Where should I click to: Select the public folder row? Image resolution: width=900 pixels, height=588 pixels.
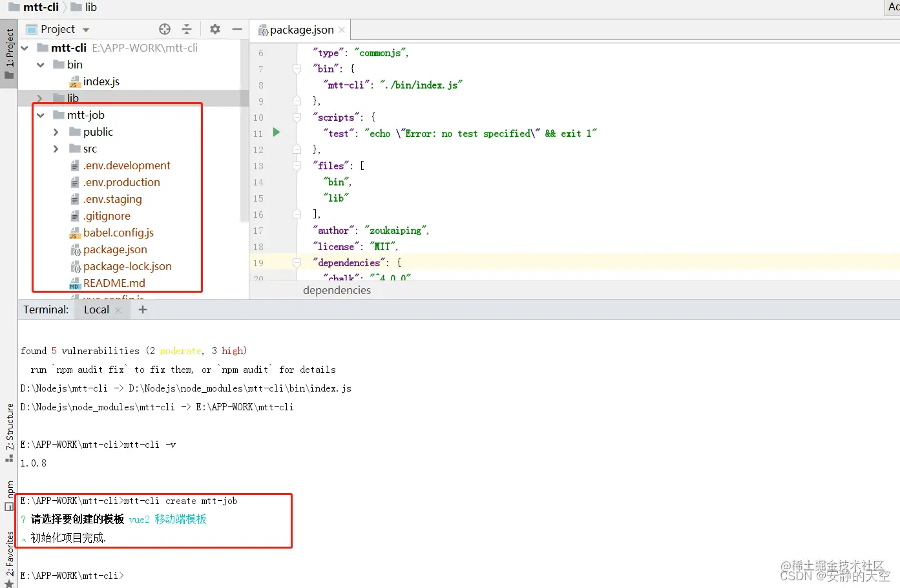pos(133,132)
